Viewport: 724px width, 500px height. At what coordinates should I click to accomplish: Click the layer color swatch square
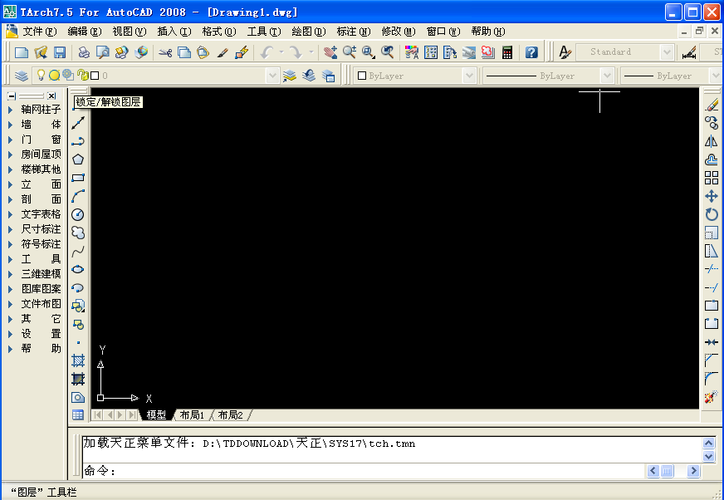[95, 75]
